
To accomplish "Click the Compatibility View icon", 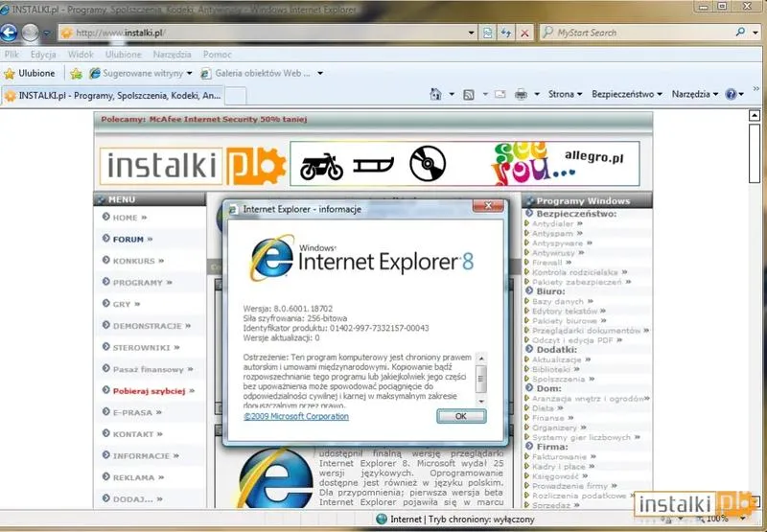I will [488, 33].
